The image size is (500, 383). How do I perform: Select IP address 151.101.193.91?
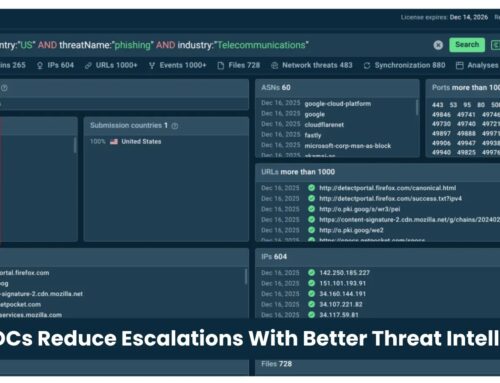point(342,283)
